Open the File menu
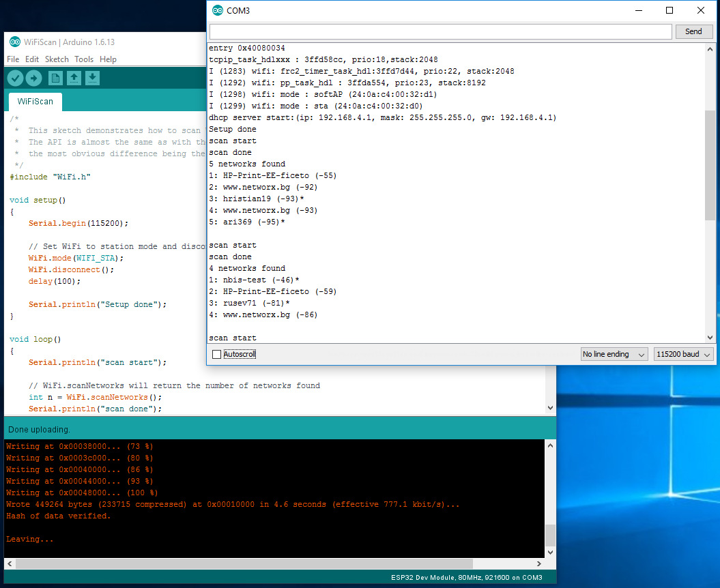The width and height of the screenshot is (720, 588). click(13, 59)
